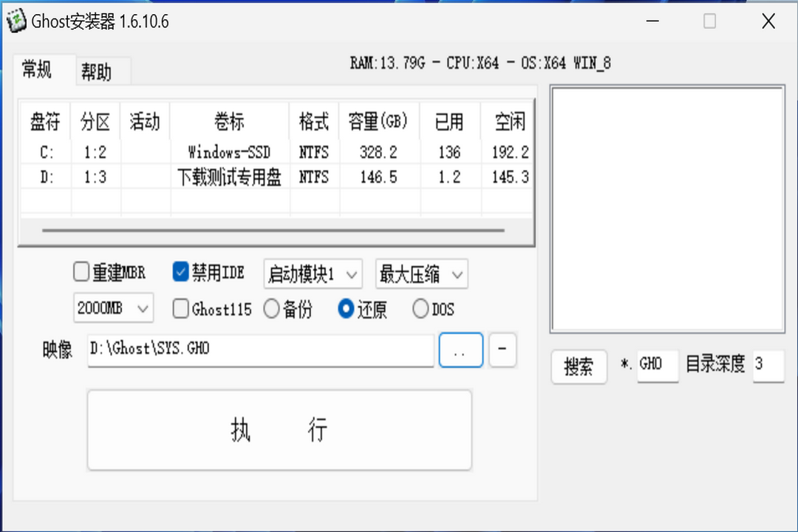Enable the 重建MBR checkbox
Image resolution: width=798 pixels, height=532 pixels.
(x=81, y=272)
